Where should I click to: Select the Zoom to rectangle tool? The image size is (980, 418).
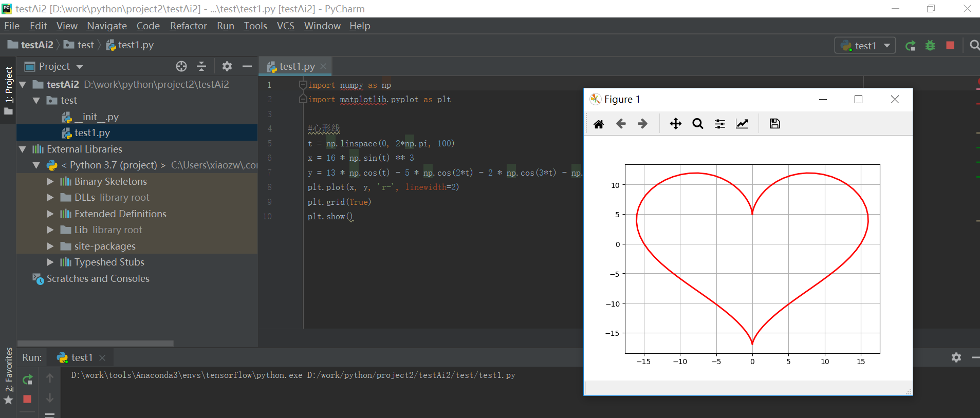(698, 124)
